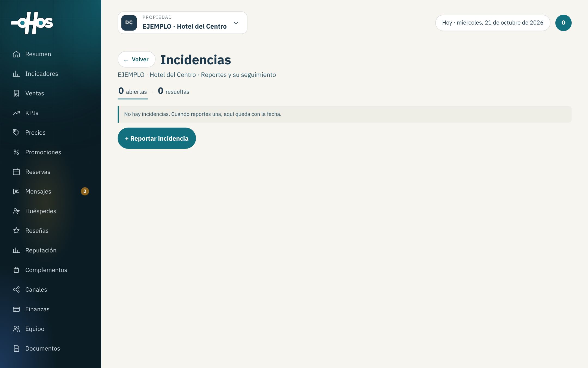Open the Documentos file icon
The height and width of the screenshot is (368, 588).
click(x=16, y=348)
